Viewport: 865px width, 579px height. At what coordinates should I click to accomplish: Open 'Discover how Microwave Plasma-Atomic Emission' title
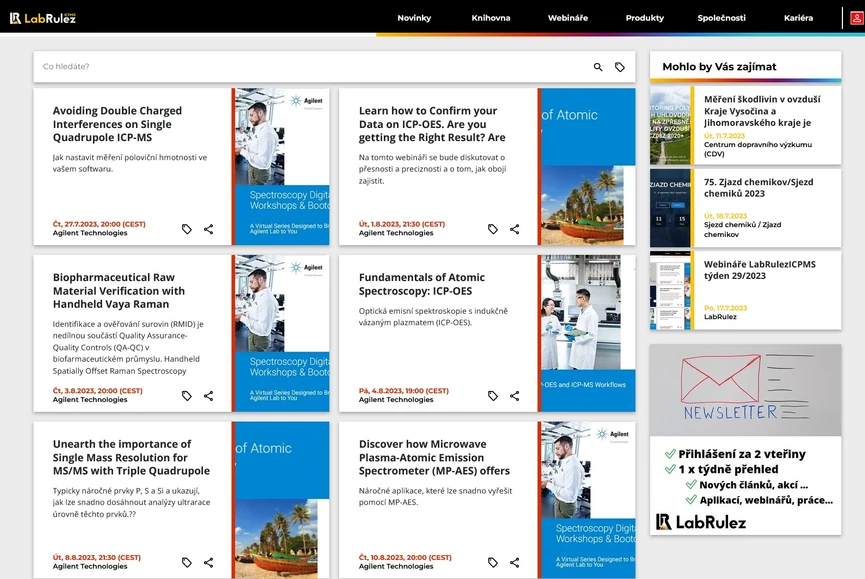[434, 457]
